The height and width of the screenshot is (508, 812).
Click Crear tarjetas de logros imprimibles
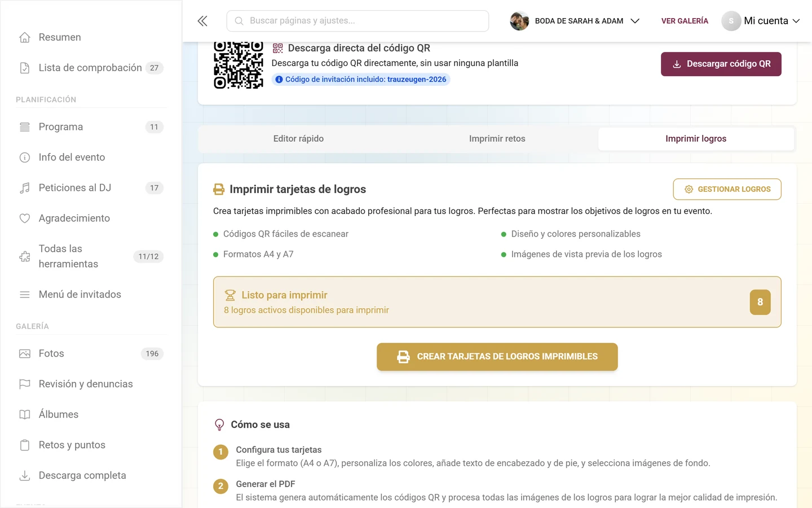tap(497, 357)
